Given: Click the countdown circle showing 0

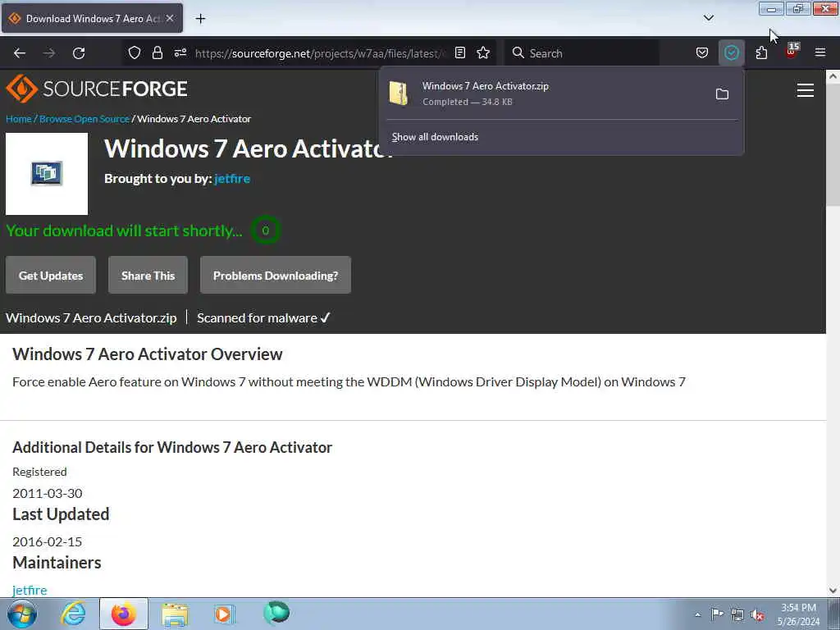Looking at the screenshot, I should click(265, 231).
